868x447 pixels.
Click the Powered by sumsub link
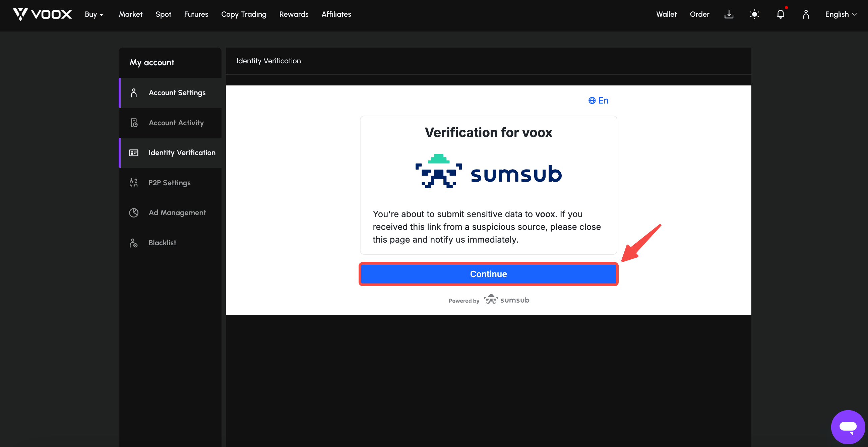pyautogui.click(x=489, y=300)
